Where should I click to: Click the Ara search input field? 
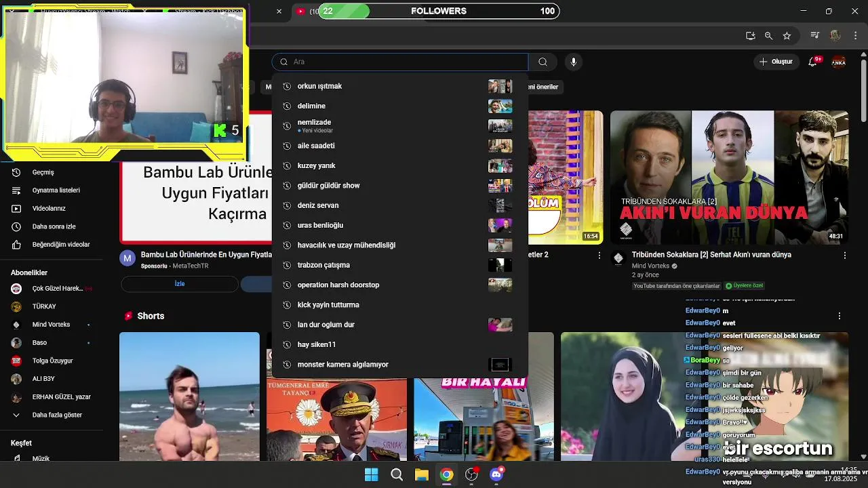[x=400, y=62]
